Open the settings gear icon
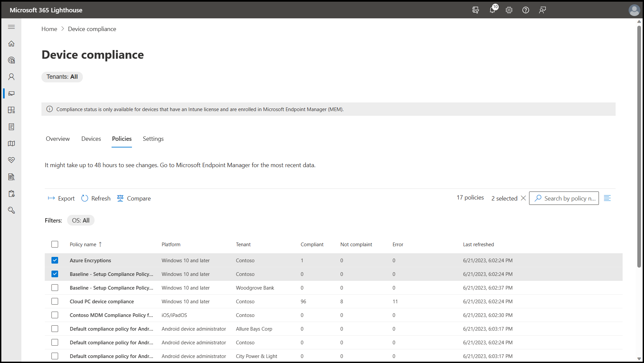The width and height of the screenshot is (644, 363). (x=509, y=10)
